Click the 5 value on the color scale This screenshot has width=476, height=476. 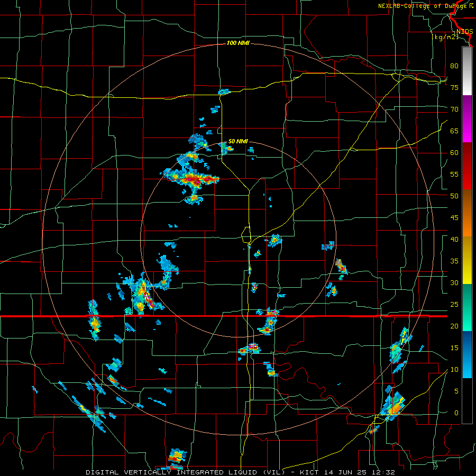pos(456,391)
